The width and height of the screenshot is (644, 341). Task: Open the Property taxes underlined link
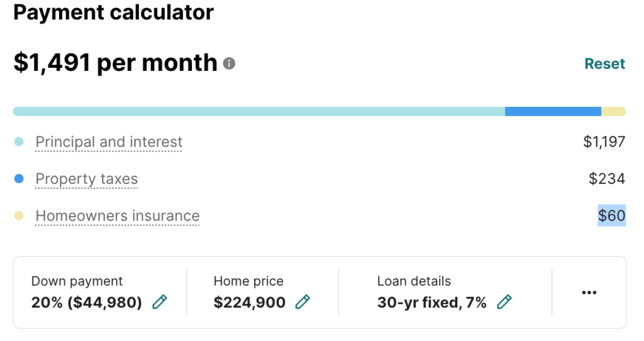coord(86,179)
